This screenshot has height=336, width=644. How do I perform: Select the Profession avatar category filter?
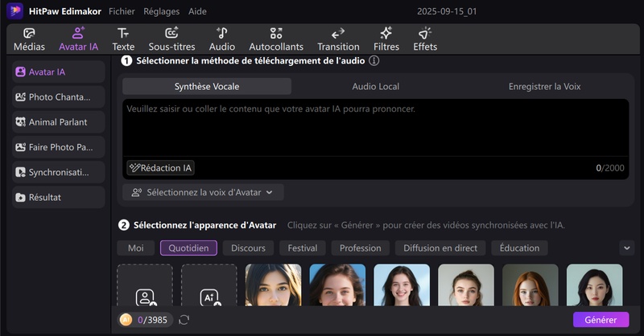click(x=360, y=248)
